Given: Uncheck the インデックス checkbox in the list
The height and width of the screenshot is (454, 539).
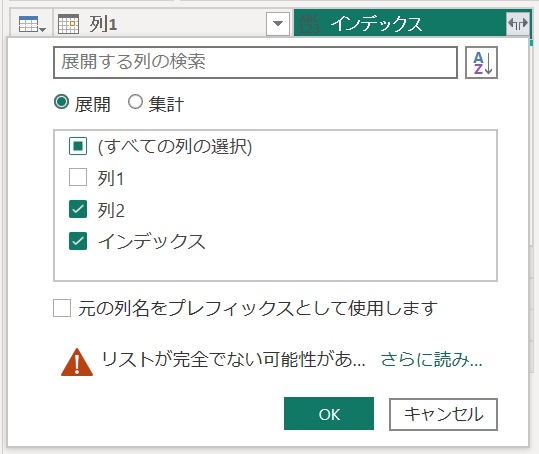Looking at the screenshot, I should pos(78,241).
